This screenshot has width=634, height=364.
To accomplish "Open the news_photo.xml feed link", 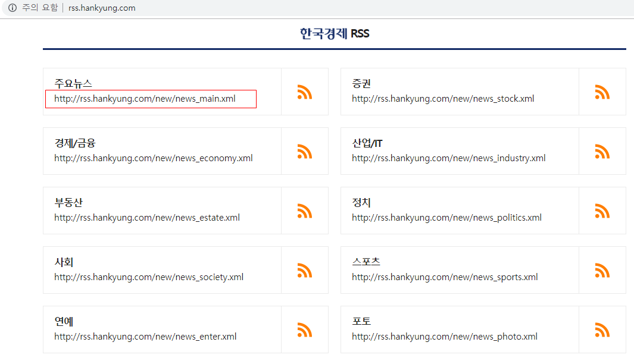I will pos(444,336).
